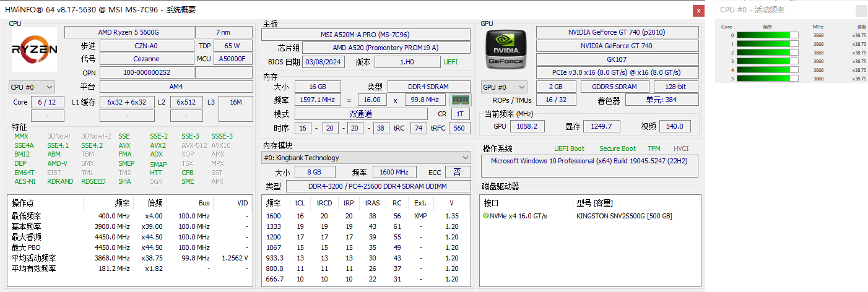Click the AES-NI feature label
Viewport: 868px width, 292px height.
pos(25,181)
